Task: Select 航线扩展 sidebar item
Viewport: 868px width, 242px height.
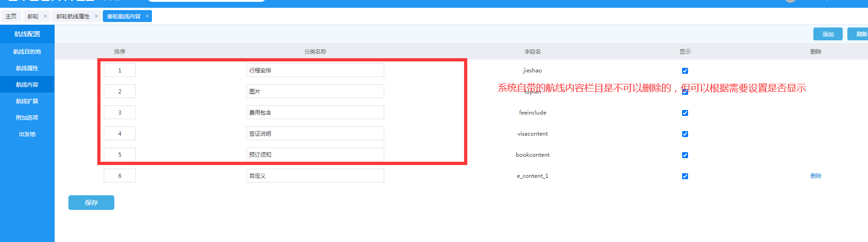Action: [x=27, y=101]
